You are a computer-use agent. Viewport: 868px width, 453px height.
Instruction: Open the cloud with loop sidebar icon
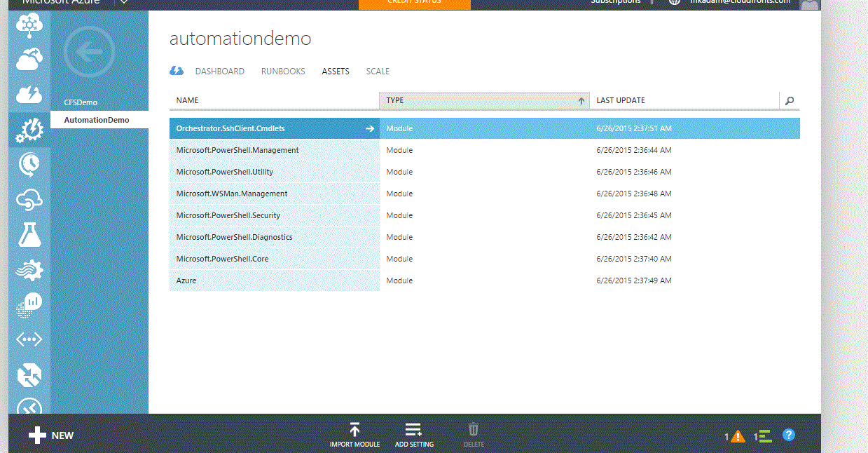pyautogui.click(x=29, y=200)
